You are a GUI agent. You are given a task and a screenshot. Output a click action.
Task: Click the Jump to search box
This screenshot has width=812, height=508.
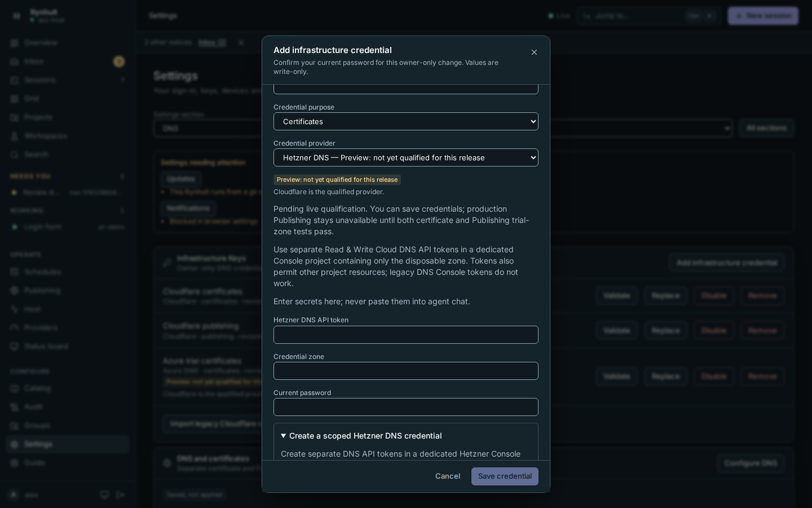[648, 16]
